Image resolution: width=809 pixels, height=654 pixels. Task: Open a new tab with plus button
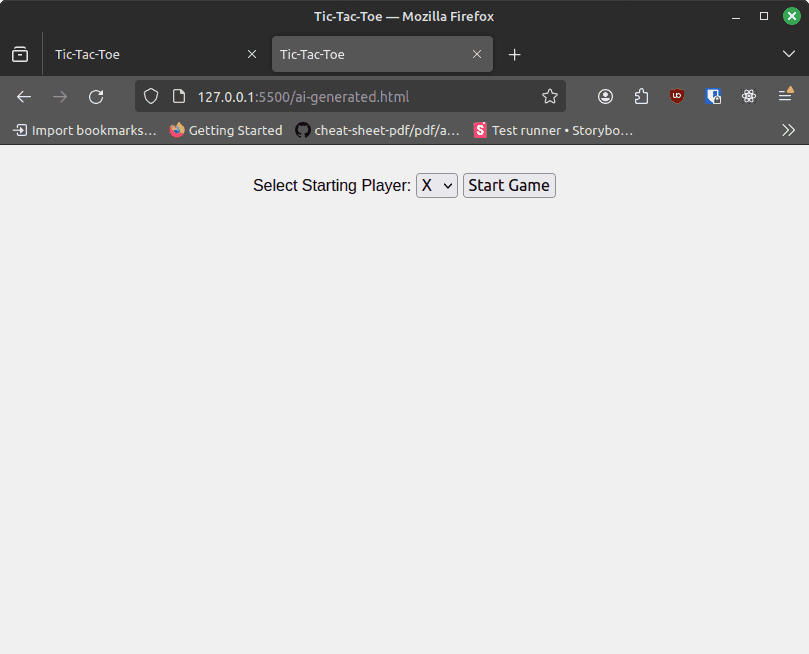[514, 54]
